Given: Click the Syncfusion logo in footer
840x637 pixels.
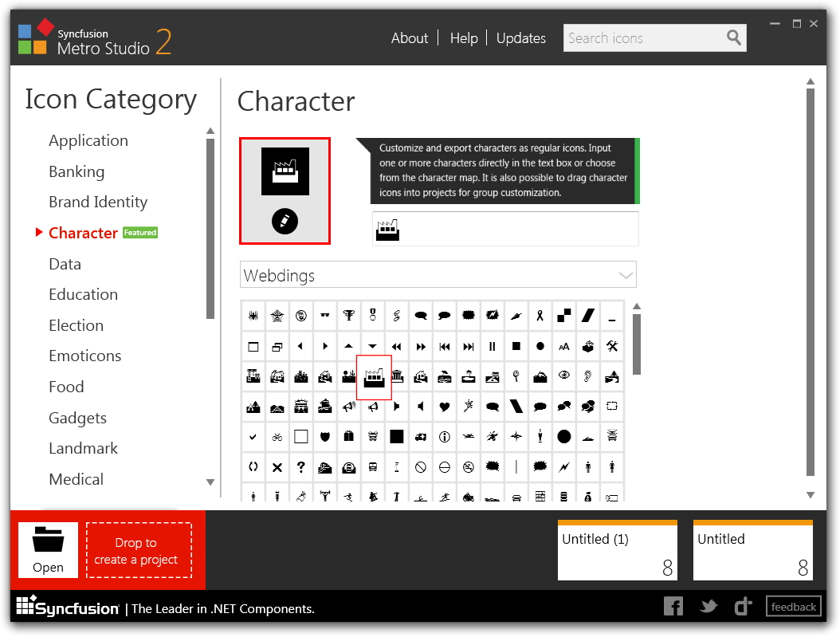Looking at the screenshot, I should [x=68, y=607].
